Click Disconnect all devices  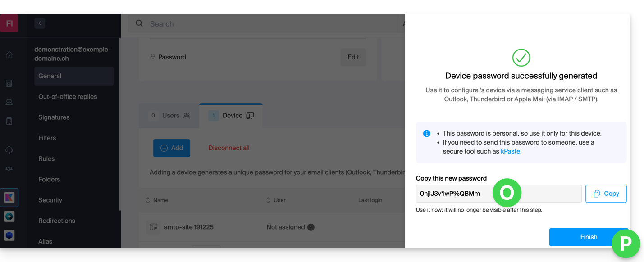click(x=228, y=148)
